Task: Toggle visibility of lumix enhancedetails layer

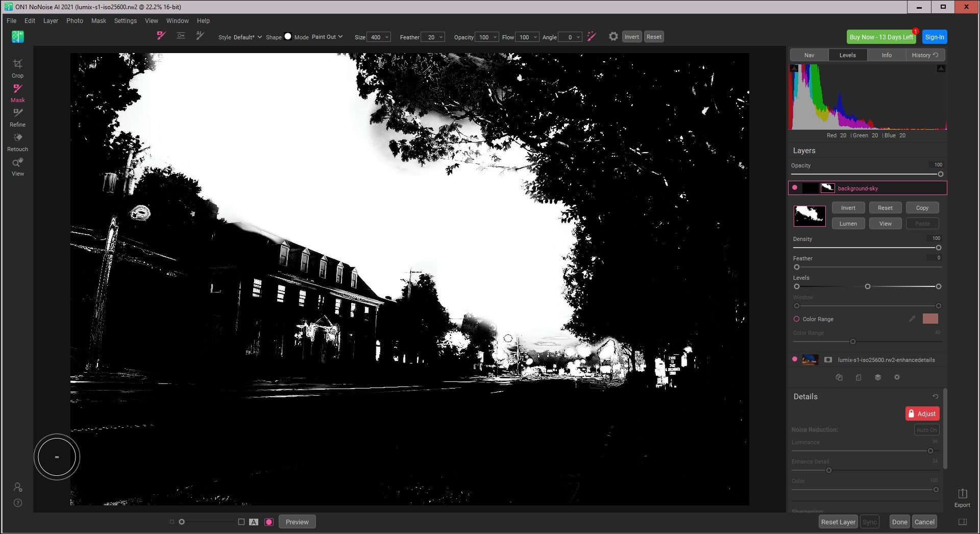Action: tap(795, 360)
